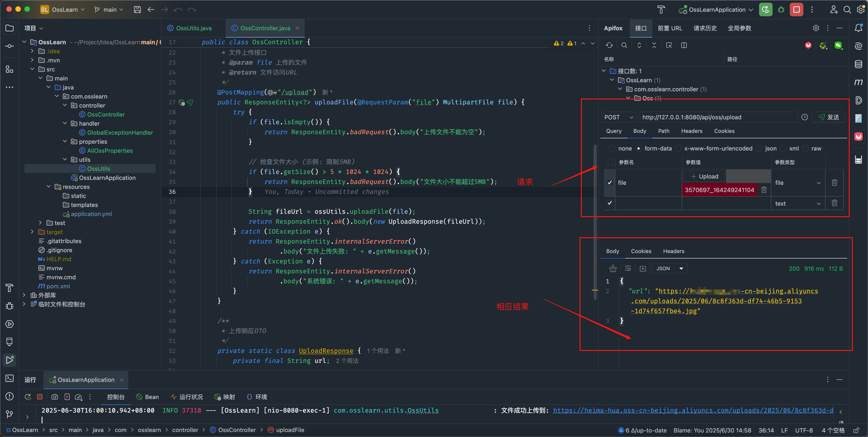Image resolution: width=868 pixels, height=437 pixels.
Task: Open the Headers request tab
Action: [691, 131]
